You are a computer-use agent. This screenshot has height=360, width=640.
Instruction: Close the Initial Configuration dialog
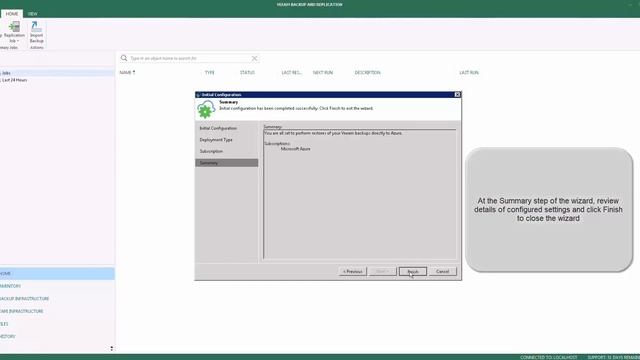457,94
